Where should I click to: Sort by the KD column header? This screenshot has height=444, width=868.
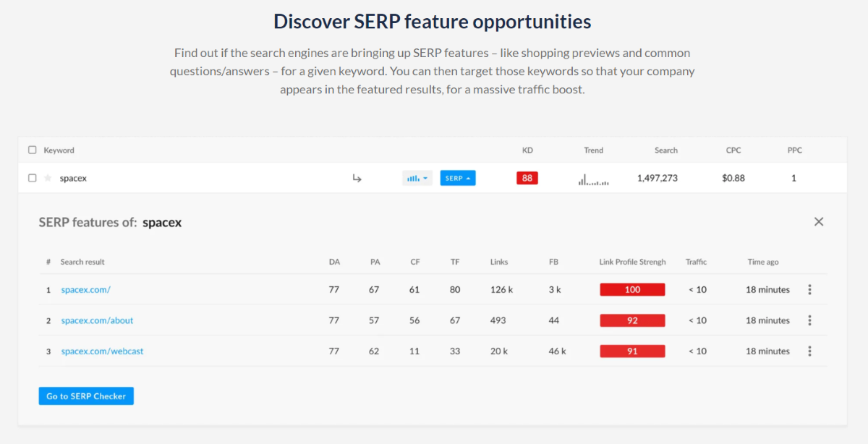527,150
